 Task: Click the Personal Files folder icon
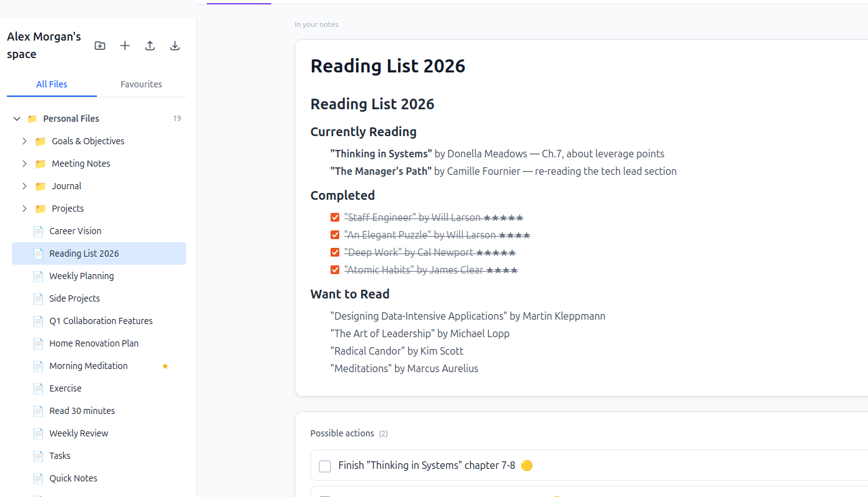pyautogui.click(x=32, y=119)
